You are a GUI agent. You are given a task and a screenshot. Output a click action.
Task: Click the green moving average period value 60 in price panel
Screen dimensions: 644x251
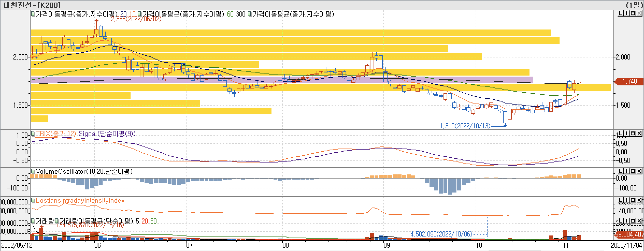(x=230, y=14)
